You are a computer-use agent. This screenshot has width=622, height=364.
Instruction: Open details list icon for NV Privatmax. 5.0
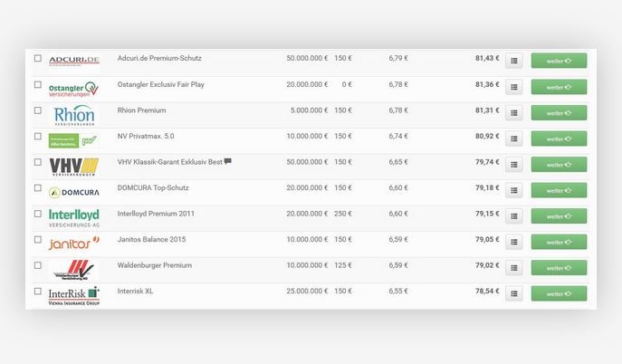coord(513,139)
